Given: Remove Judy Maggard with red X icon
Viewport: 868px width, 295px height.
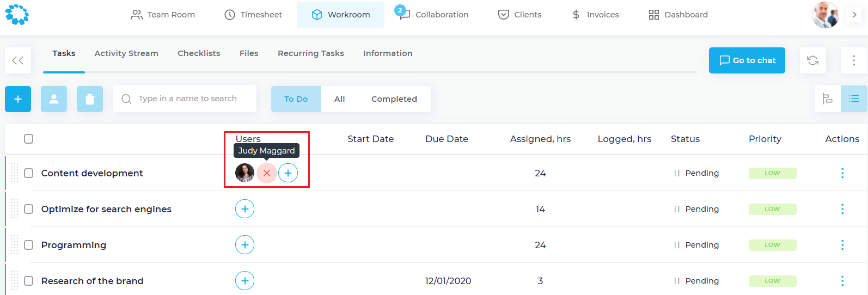Looking at the screenshot, I should tap(266, 173).
